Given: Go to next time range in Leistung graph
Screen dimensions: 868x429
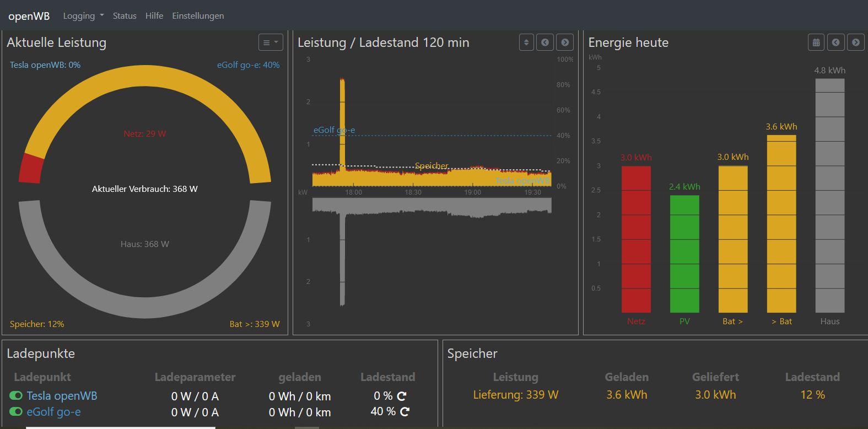Looking at the screenshot, I should click(565, 42).
